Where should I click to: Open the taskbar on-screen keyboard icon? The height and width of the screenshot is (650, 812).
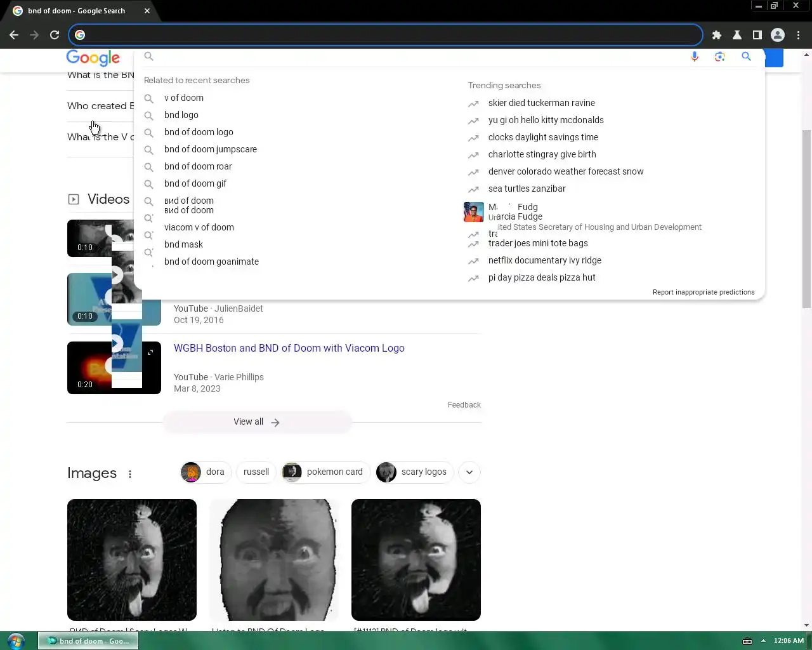click(x=747, y=640)
